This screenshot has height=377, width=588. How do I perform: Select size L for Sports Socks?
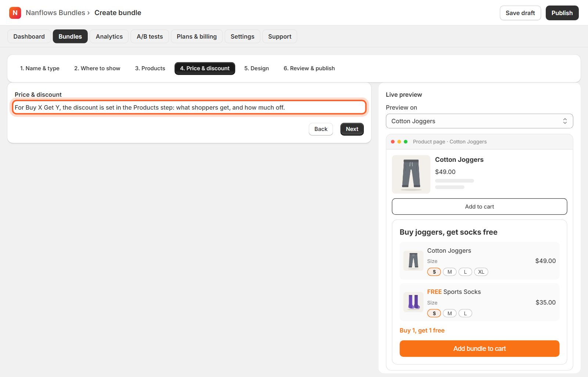pos(465,313)
